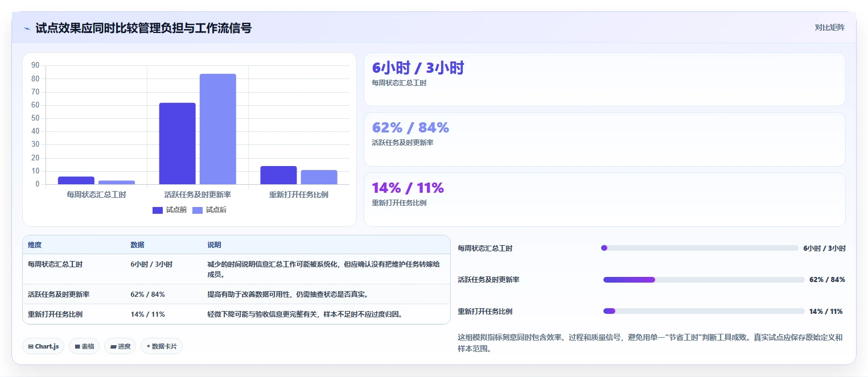Click the 重新打开任务比例 progress row label
Viewport: 868px width, 377px height.
485,312
